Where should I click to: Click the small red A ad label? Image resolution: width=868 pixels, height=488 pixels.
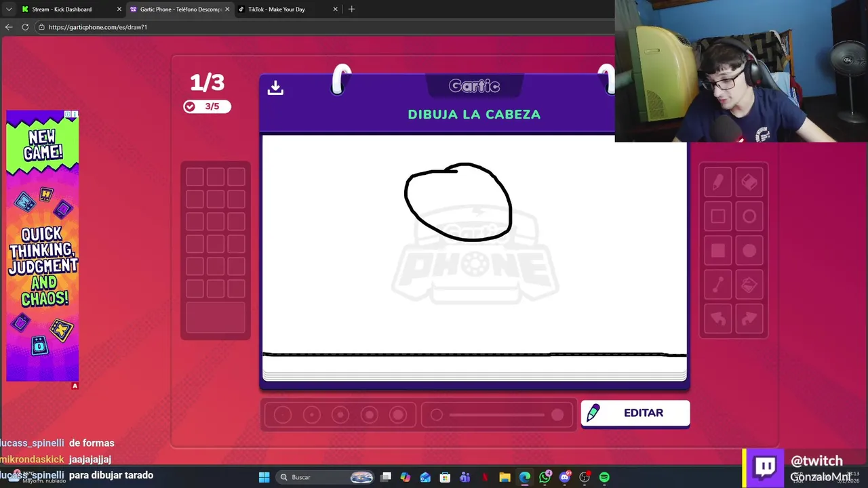[75, 386]
